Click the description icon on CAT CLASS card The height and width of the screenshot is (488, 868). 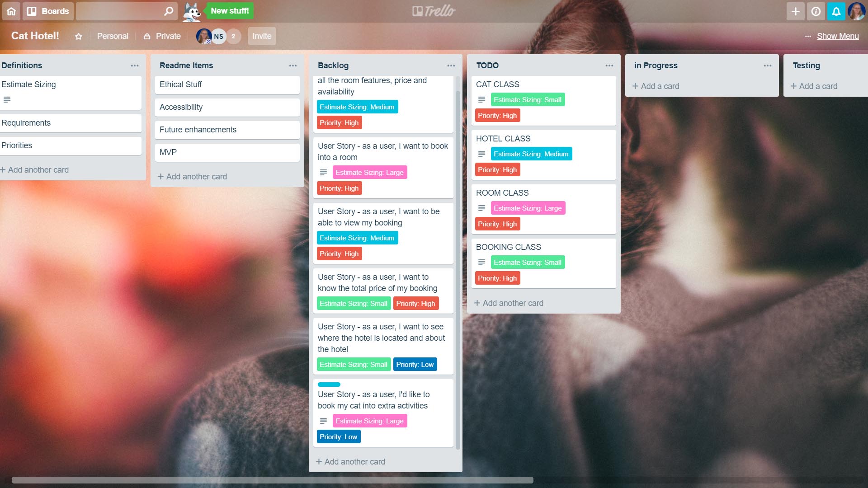pos(481,99)
